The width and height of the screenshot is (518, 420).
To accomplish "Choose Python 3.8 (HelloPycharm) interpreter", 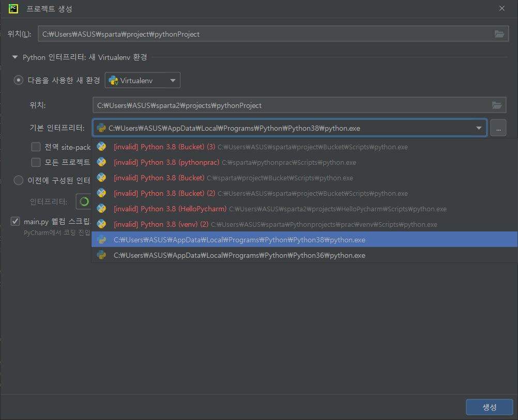I will [304, 209].
